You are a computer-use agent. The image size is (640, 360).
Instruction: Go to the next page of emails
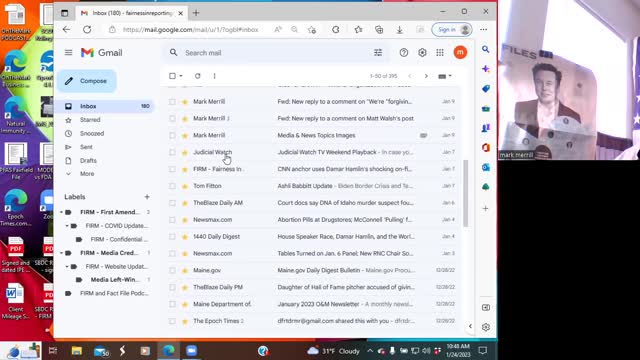pyautogui.click(x=426, y=76)
